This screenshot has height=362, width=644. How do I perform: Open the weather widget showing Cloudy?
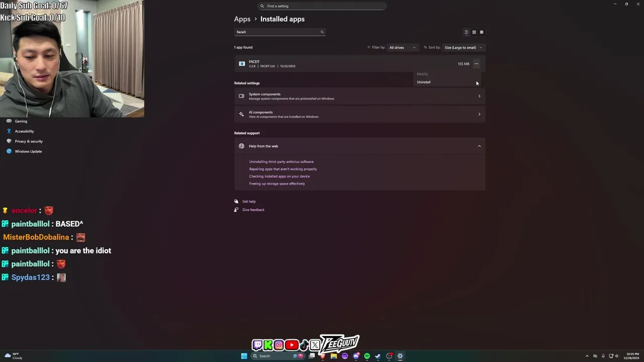point(14,356)
